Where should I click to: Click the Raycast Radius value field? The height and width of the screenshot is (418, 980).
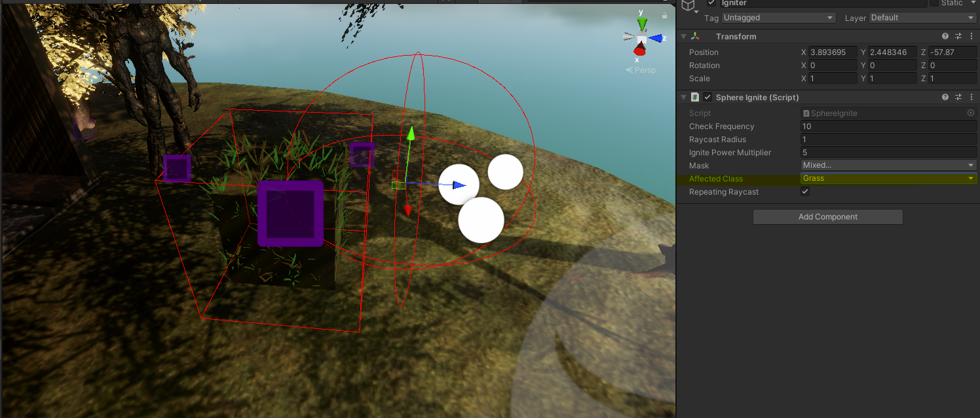tap(888, 140)
